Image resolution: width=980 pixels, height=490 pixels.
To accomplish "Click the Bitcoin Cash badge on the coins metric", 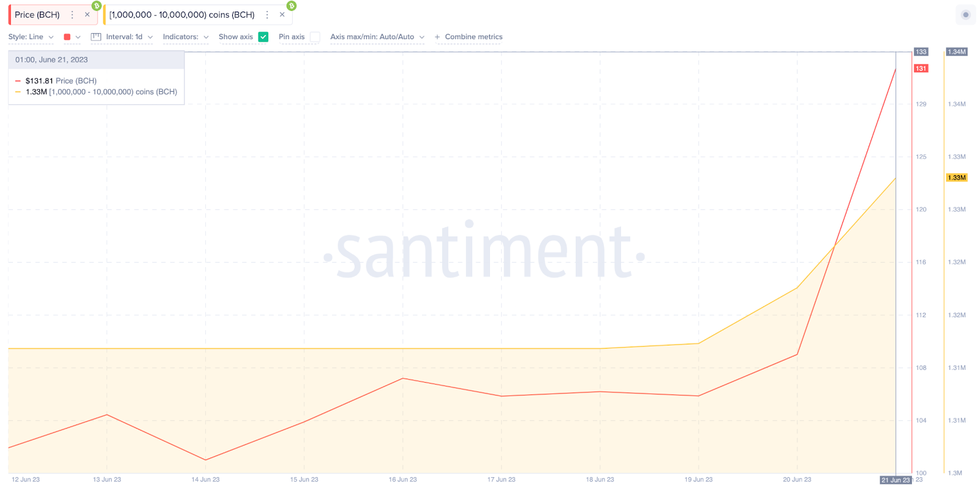I will (x=292, y=6).
